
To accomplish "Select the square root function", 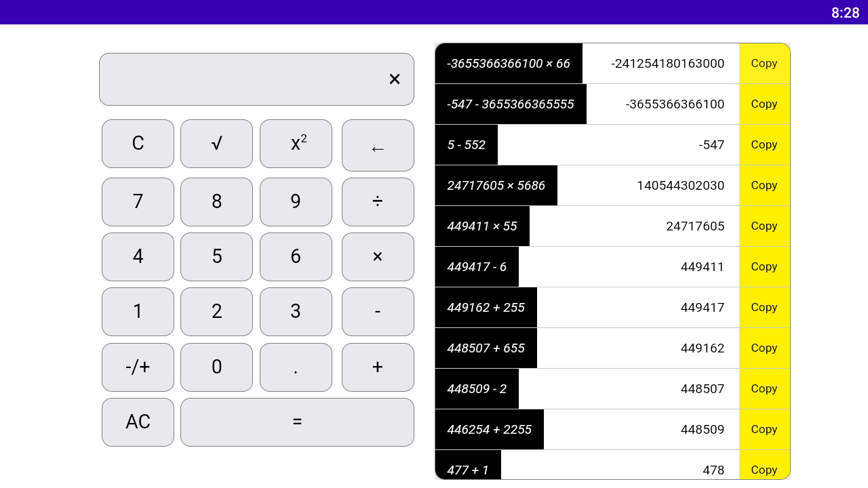I will [216, 143].
